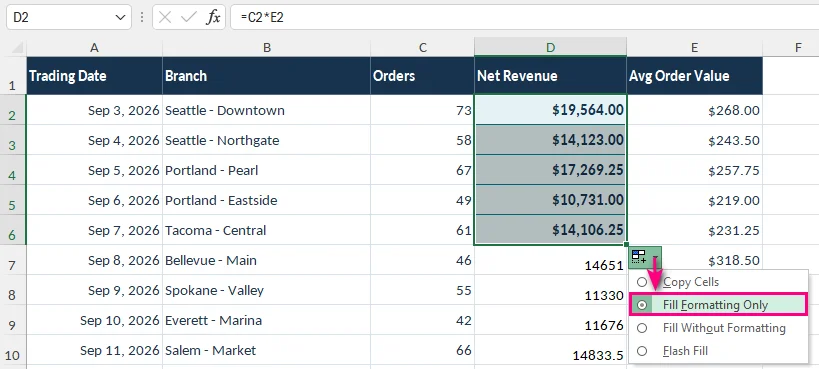Select Fill Formatting Only option
Screen dimensions: 819x369
pyautogui.click(x=718, y=305)
